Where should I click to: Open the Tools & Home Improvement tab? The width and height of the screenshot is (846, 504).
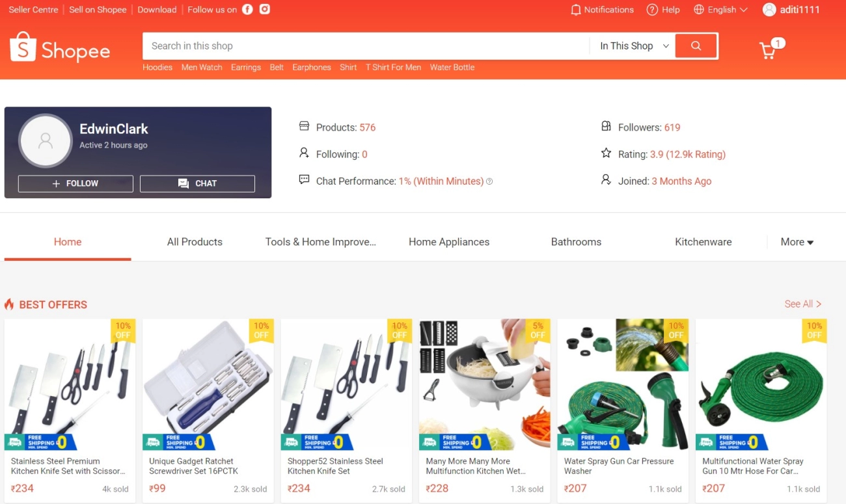(321, 242)
